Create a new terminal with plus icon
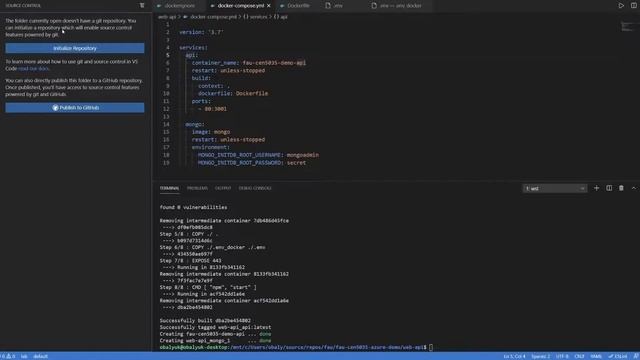This screenshot has height=360, width=640. coord(596,188)
